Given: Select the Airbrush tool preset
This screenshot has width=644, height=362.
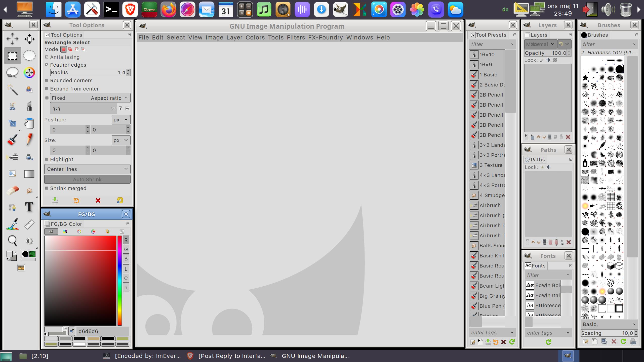Looking at the screenshot, I should pyautogui.click(x=490, y=205).
